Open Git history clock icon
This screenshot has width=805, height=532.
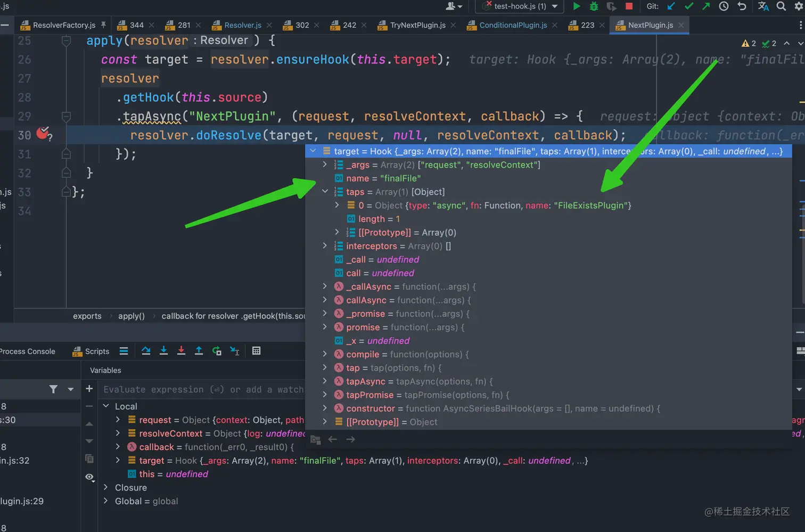coord(724,6)
